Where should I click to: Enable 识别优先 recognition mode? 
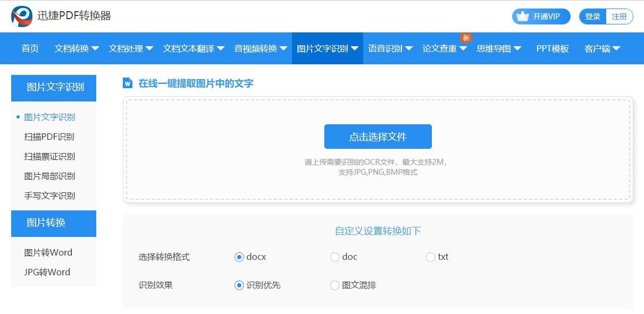[239, 285]
